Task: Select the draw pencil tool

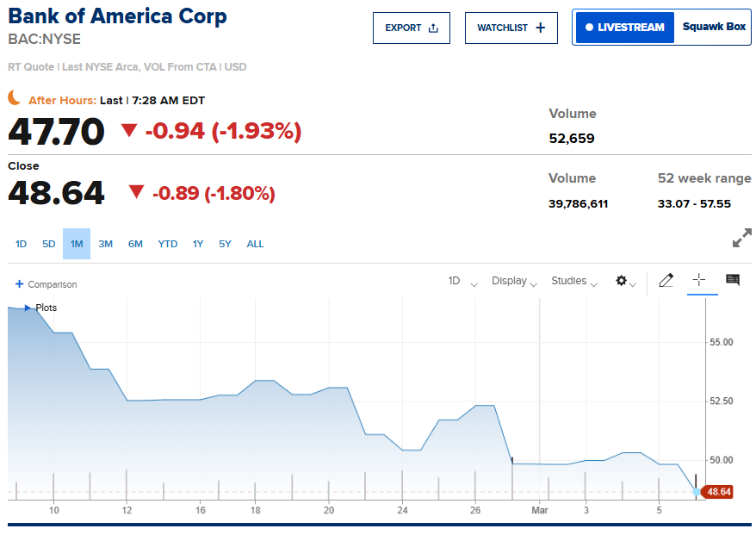Action: tap(666, 281)
